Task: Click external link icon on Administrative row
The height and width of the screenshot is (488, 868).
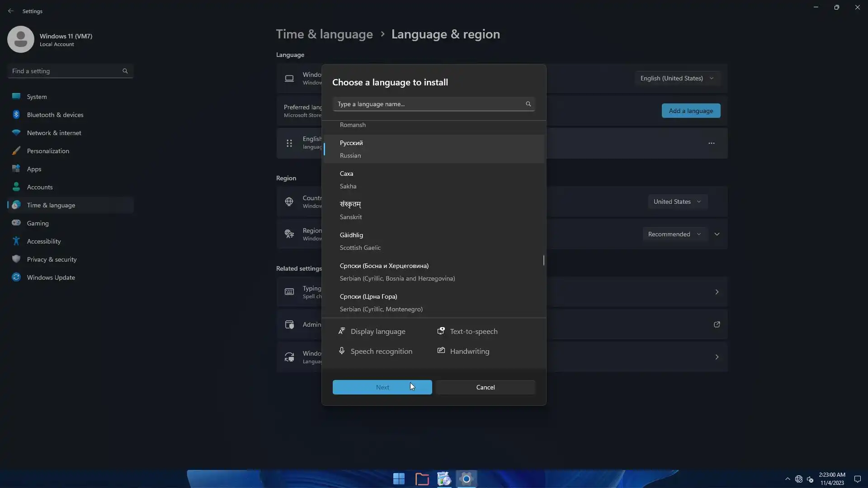Action: (x=717, y=324)
